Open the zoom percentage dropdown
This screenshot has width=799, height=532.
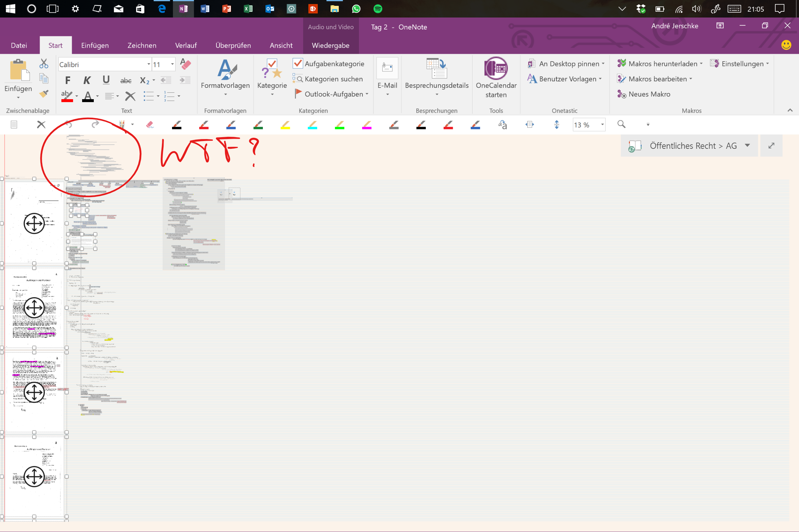click(x=602, y=125)
